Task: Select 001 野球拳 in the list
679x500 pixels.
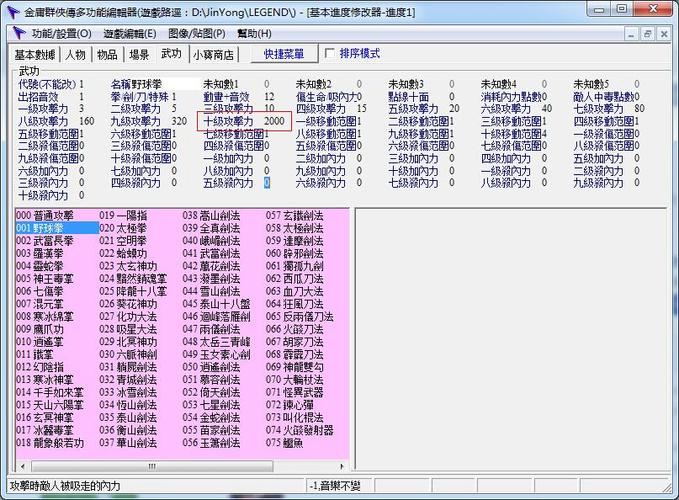Action: pos(57,228)
